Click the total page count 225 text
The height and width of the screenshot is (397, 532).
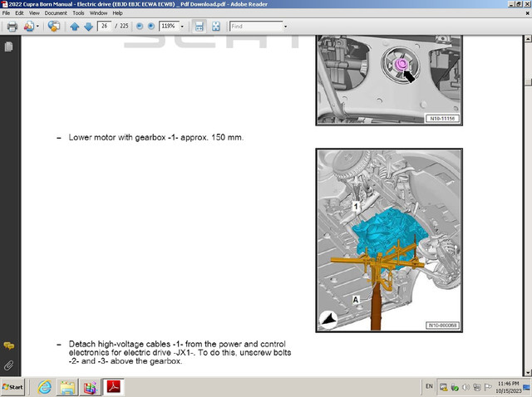click(x=124, y=26)
